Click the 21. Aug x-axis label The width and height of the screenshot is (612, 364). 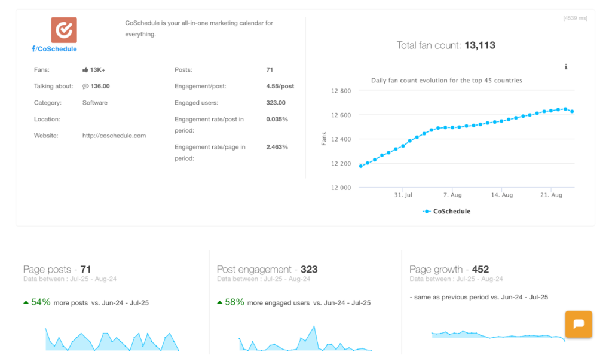pos(551,195)
